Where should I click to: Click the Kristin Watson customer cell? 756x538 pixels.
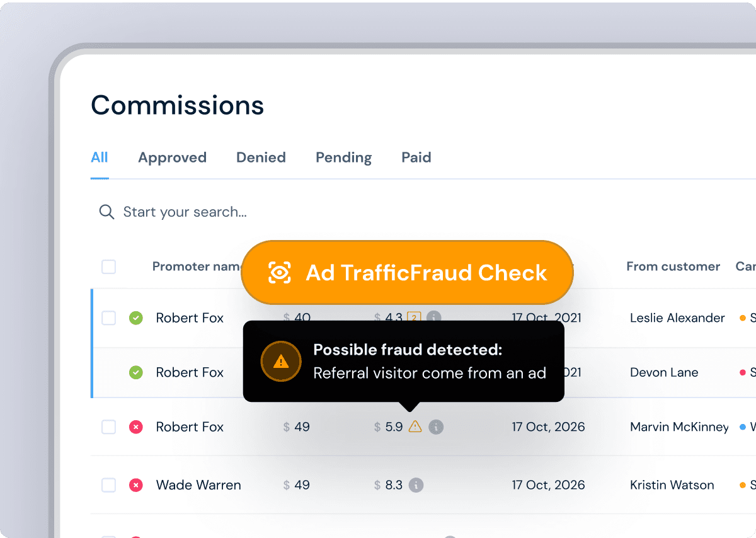(672, 485)
